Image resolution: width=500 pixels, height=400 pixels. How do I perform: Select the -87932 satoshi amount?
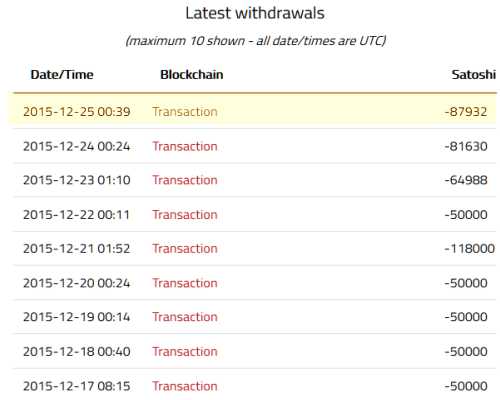pyautogui.click(x=466, y=112)
